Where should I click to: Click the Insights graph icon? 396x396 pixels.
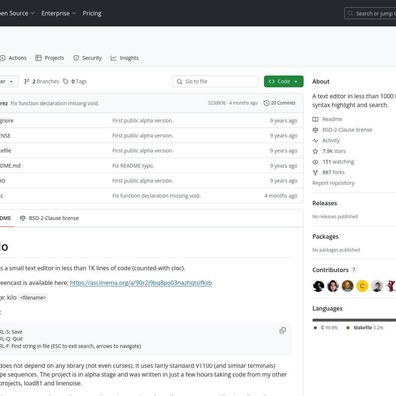(114, 58)
